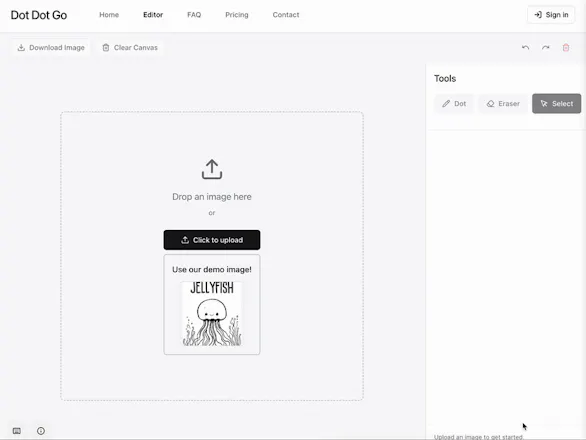Image resolution: width=586 pixels, height=440 pixels.
Task: Open the FAQ page
Action: (194, 15)
